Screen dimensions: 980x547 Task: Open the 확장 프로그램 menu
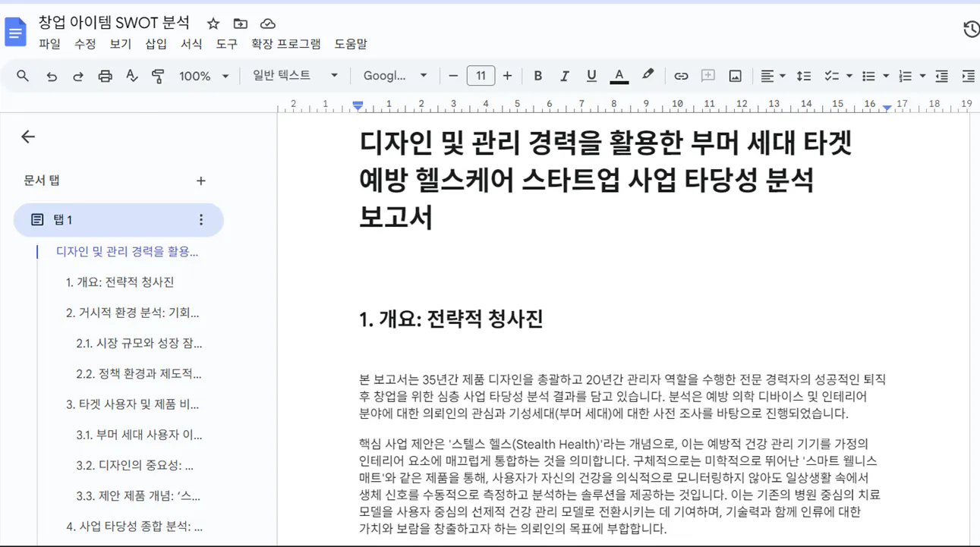click(286, 44)
